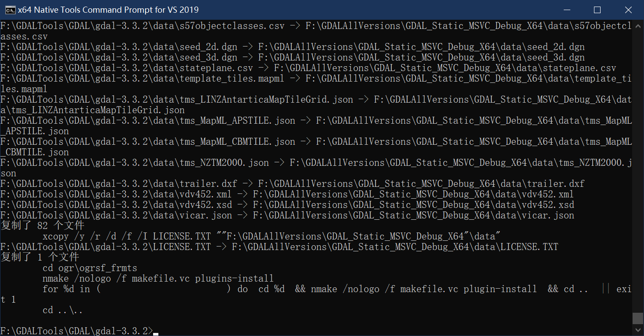The image size is (644, 336).
Task: Click the line starting with data\tms_MapML_APSTILE.json
Action: (316, 120)
